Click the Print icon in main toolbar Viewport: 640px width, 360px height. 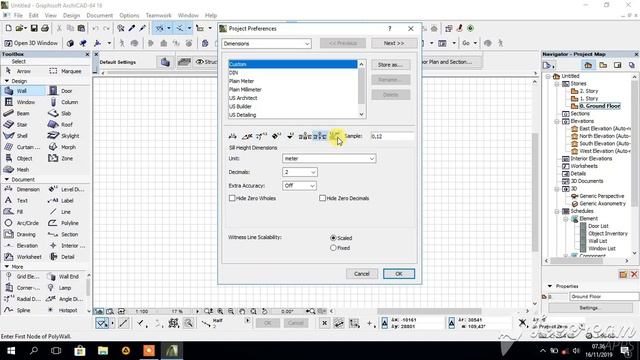(x=44, y=28)
